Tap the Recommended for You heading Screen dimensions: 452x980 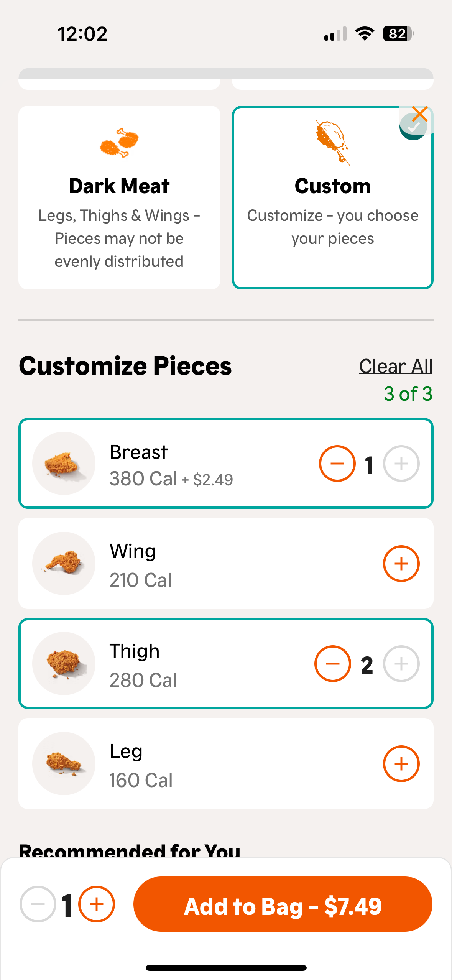click(x=130, y=850)
